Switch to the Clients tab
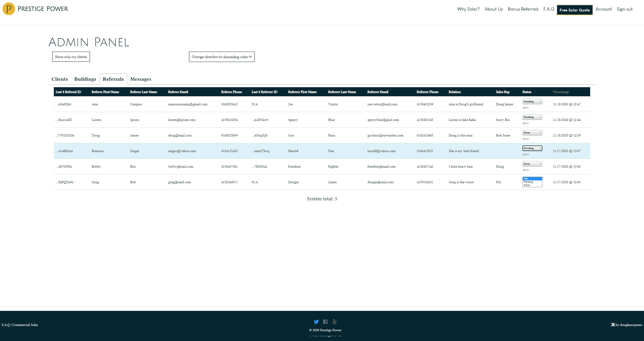 click(x=60, y=79)
